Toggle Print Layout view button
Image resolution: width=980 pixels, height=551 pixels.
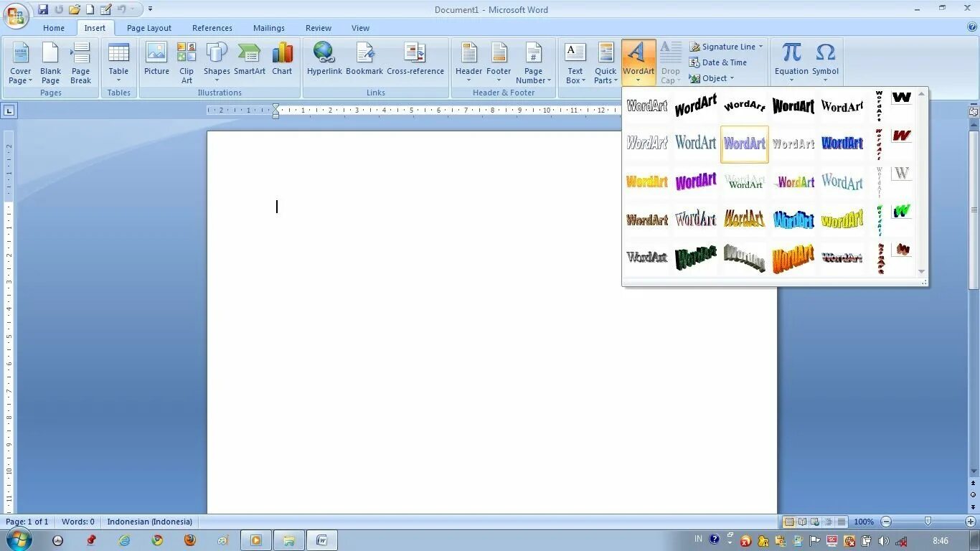[788, 522]
